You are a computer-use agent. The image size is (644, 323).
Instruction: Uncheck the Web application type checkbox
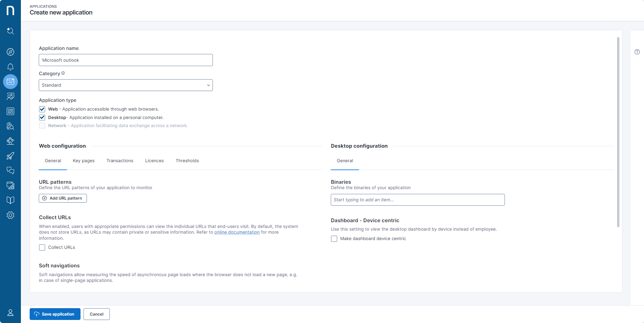pyautogui.click(x=42, y=109)
